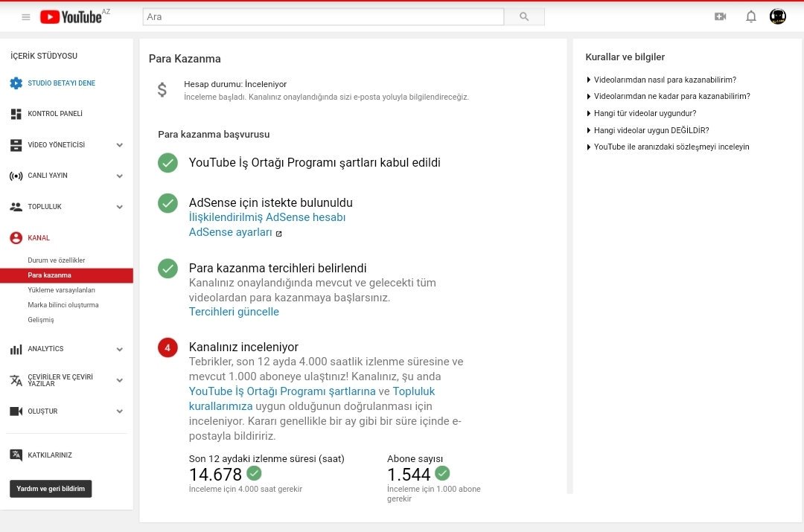Click Tercihleri güncelle link
Viewport: 804px width, 532px height.
click(x=234, y=312)
